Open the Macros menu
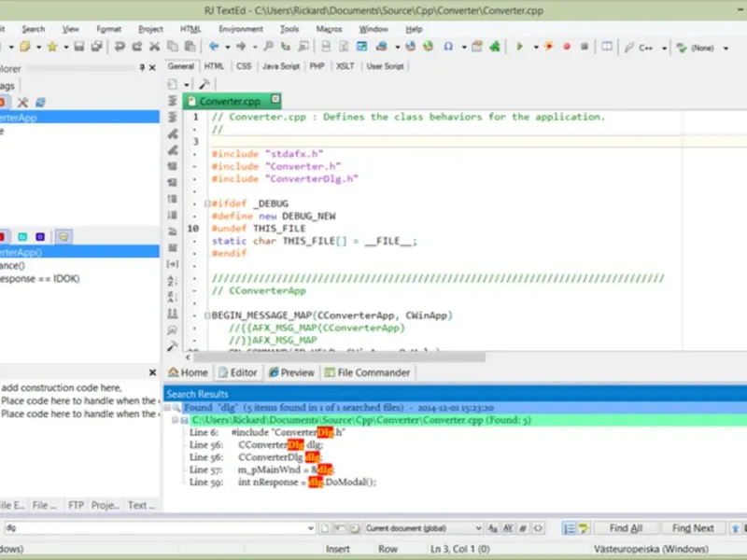Viewport: 747px width, 560px height. pyautogui.click(x=329, y=29)
